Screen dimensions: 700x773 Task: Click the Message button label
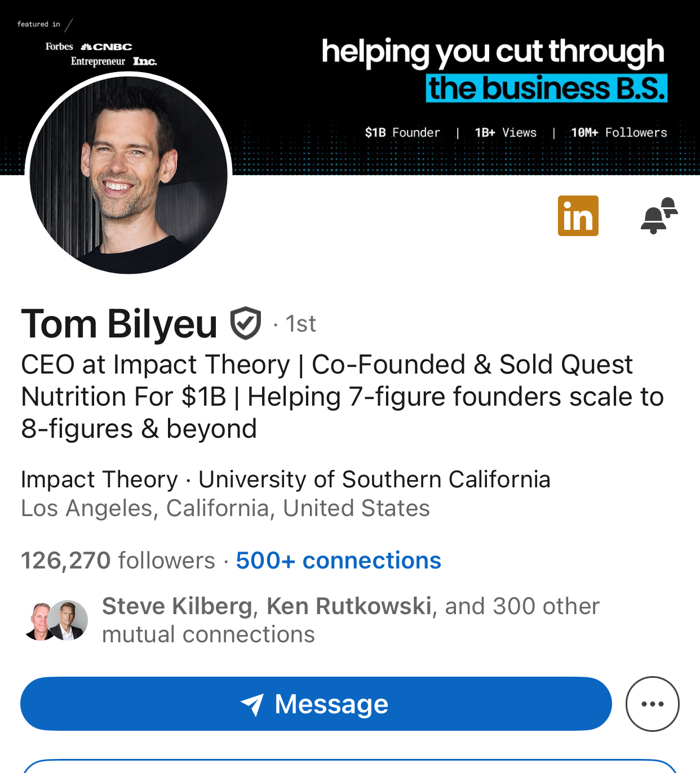pyautogui.click(x=331, y=704)
